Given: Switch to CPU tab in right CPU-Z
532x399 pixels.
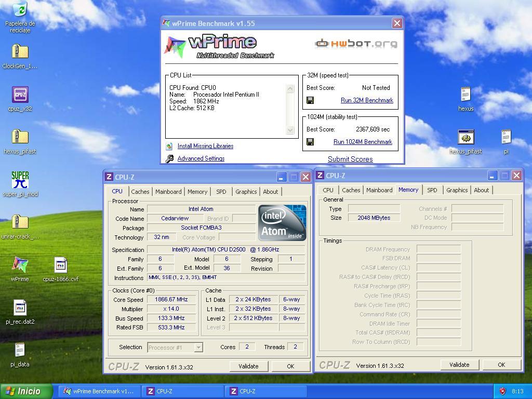Looking at the screenshot, I should 328,190.
